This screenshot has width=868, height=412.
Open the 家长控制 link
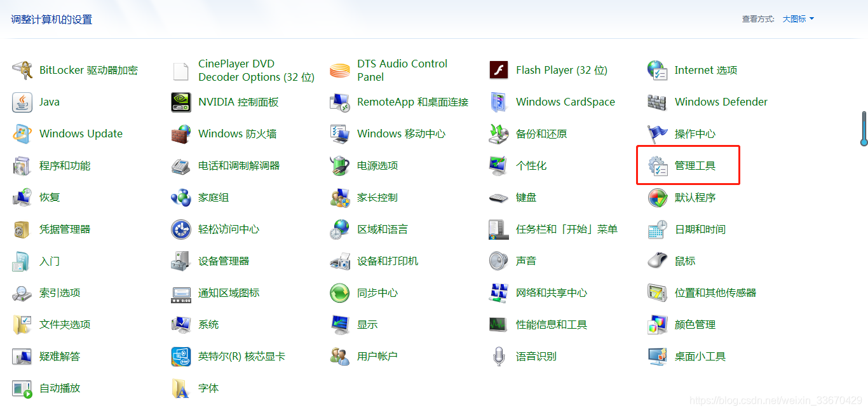click(377, 197)
